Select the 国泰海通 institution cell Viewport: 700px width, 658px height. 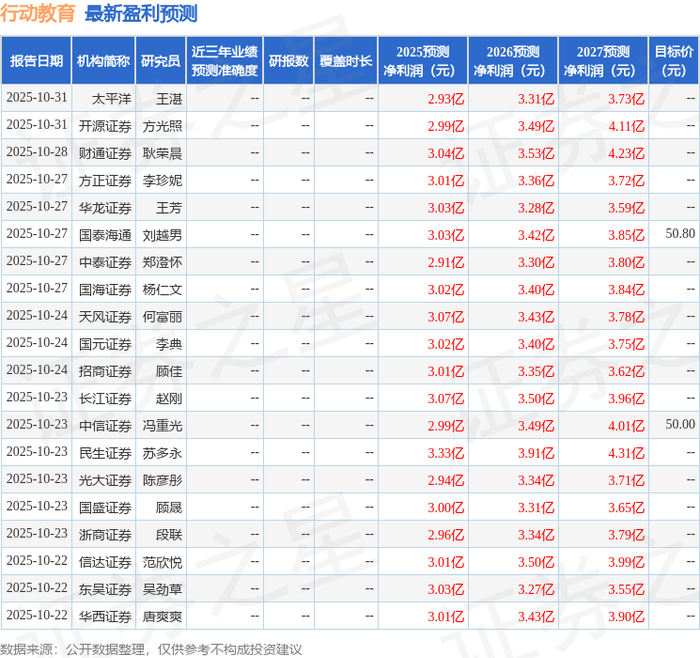click(105, 235)
